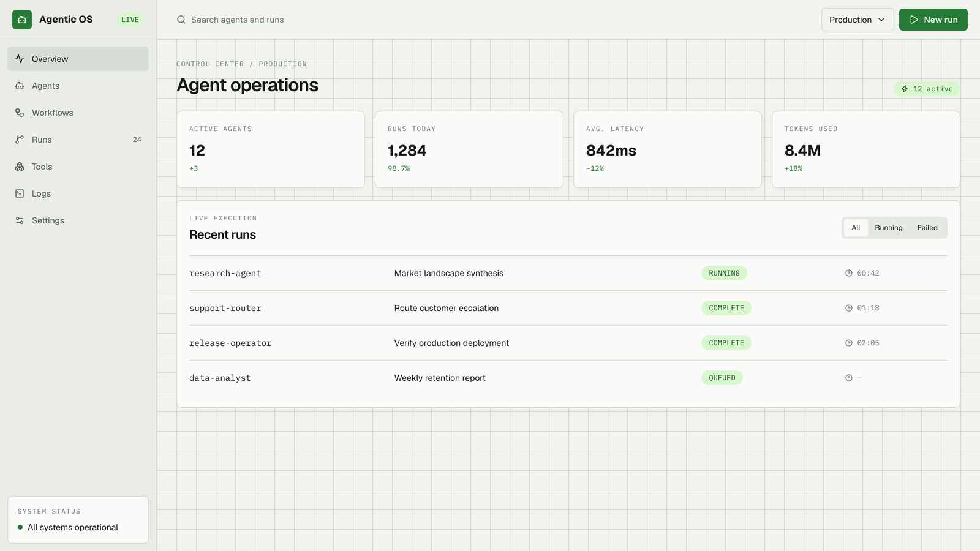This screenshot has width=980, height=551.
Task: Open Workflows from the sidebar
Action: [78, 113]
